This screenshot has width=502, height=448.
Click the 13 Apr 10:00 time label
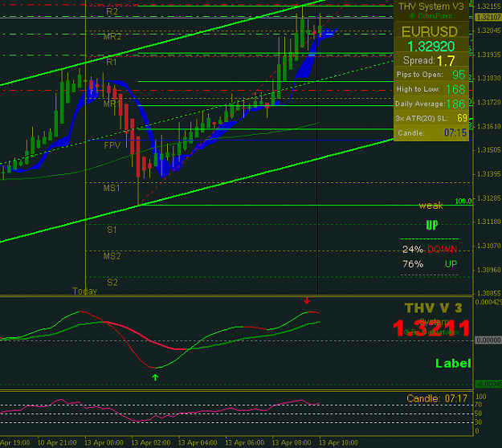click(x=338, y=443)
